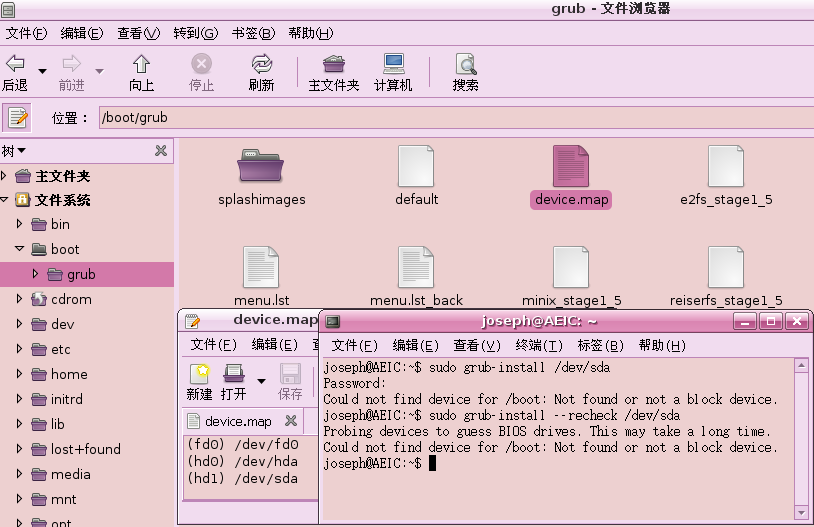Open the terminal 帮助(H) menu
The height and width of the screenshot is (527, 814).
(x=662, y=345)
